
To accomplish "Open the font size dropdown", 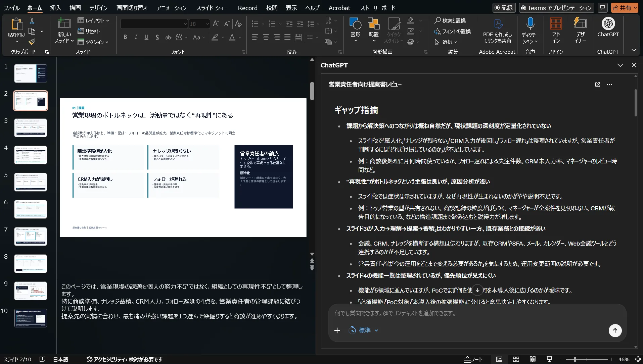I will pyautogui.click(x=207, y=24).
